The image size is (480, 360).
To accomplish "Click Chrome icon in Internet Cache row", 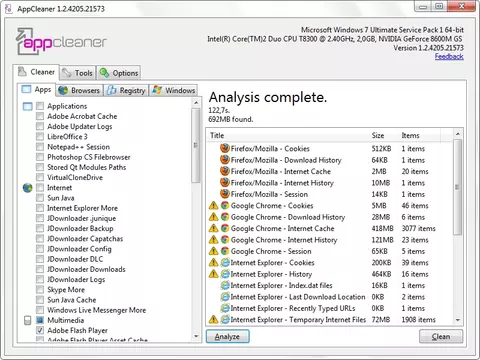I will (x=225, y=228).
